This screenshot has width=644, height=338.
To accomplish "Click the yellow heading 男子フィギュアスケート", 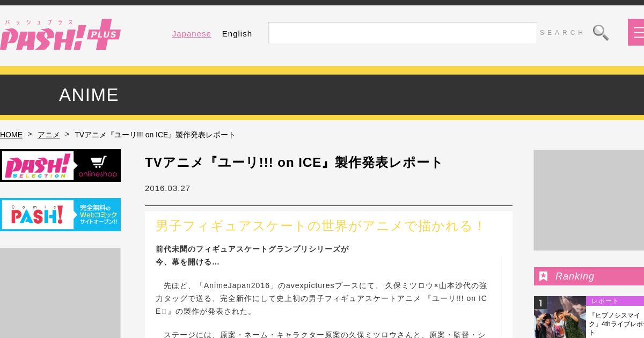I will pyautogui.click(x=320, y=226).
